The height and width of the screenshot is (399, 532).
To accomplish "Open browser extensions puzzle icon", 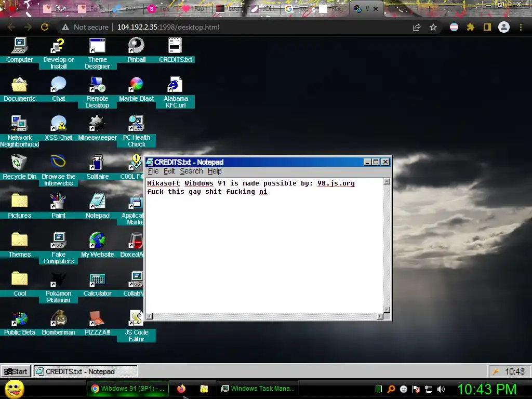I will 470,27.
